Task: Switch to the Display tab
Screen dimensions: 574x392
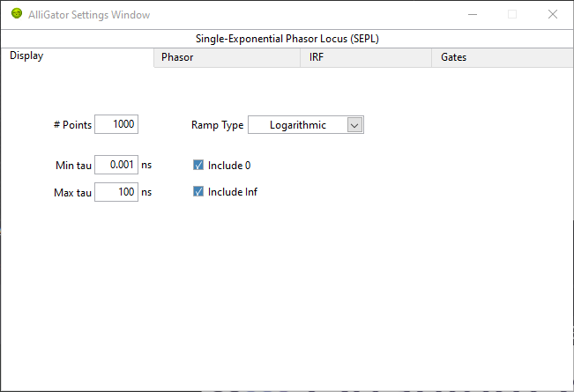Action: pos(77,57)
